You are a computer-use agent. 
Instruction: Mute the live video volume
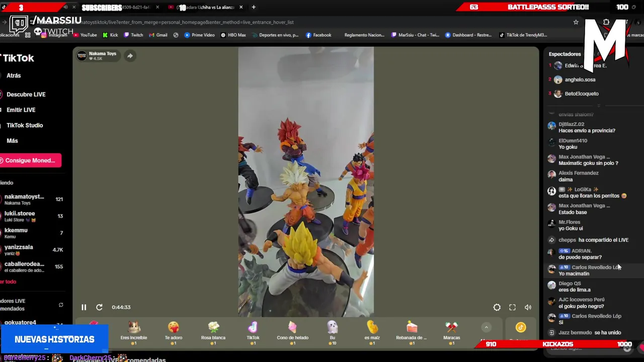(x=528, y=307)
